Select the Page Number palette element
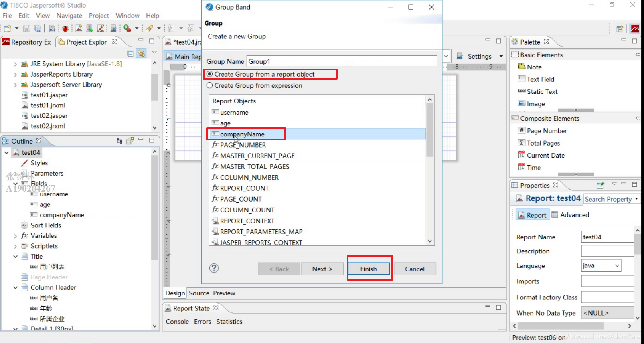This screenshot has width=644, height=344. (x=543, y=131)
